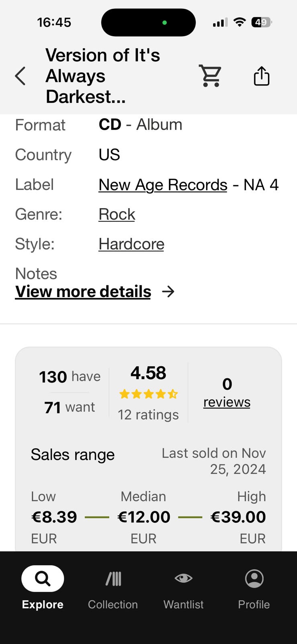The height and width of the screenshot is (644, 297).
Task: Tap the median price €12.00
Action: [143, 517]
